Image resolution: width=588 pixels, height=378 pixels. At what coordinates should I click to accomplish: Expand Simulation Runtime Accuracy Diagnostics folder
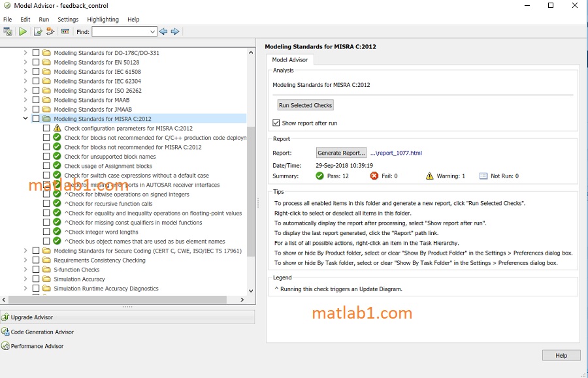pos(25,289)
